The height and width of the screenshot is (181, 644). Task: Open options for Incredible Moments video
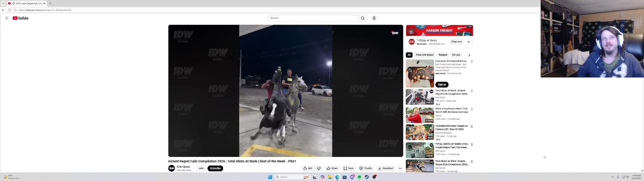[x=472, y=126]
